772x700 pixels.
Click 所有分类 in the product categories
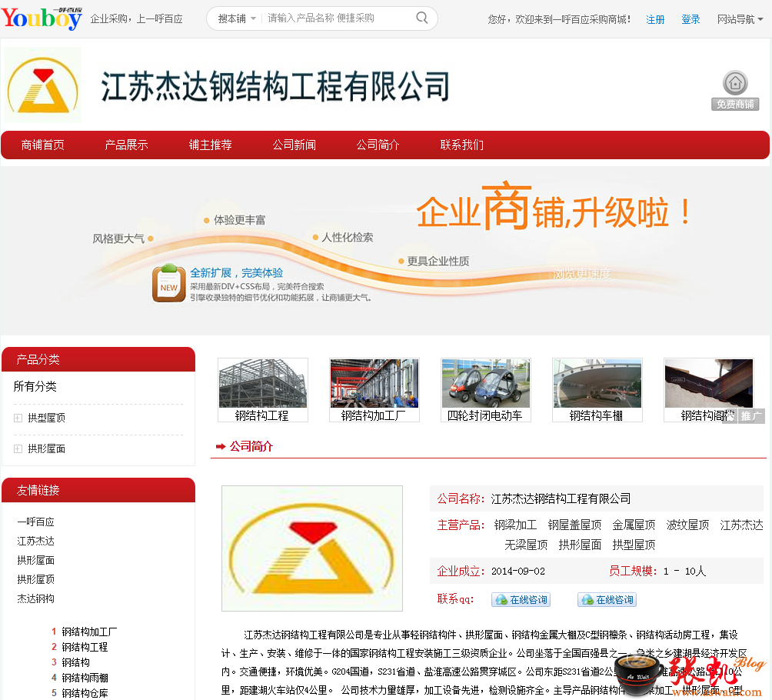pos(35,386)
